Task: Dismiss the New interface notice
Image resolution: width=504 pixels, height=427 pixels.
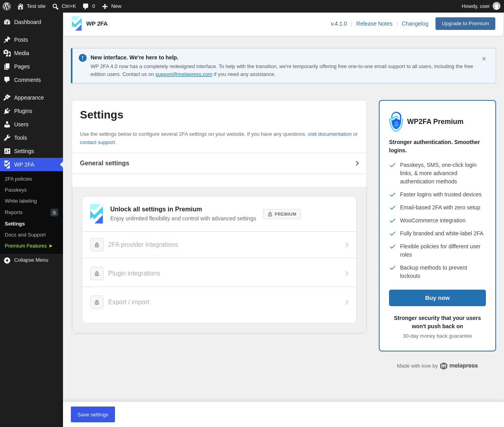Action: (484, 59)
